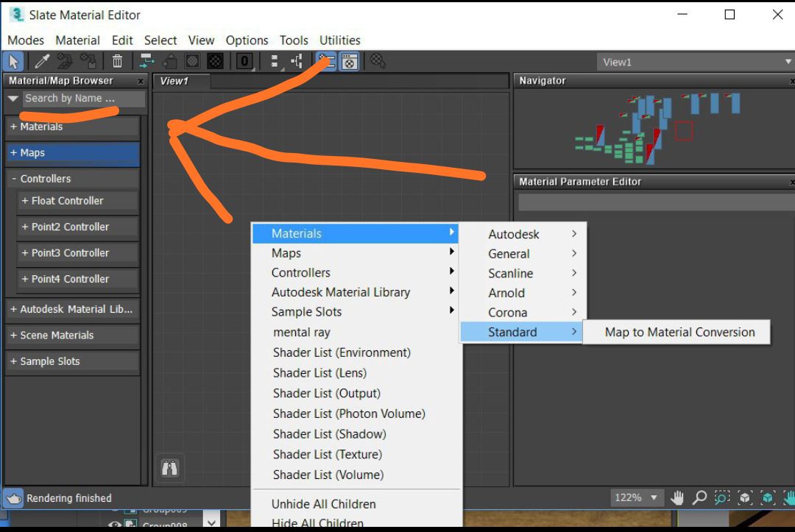
Task: Open the General submenu entry
Action: point(523,254)
